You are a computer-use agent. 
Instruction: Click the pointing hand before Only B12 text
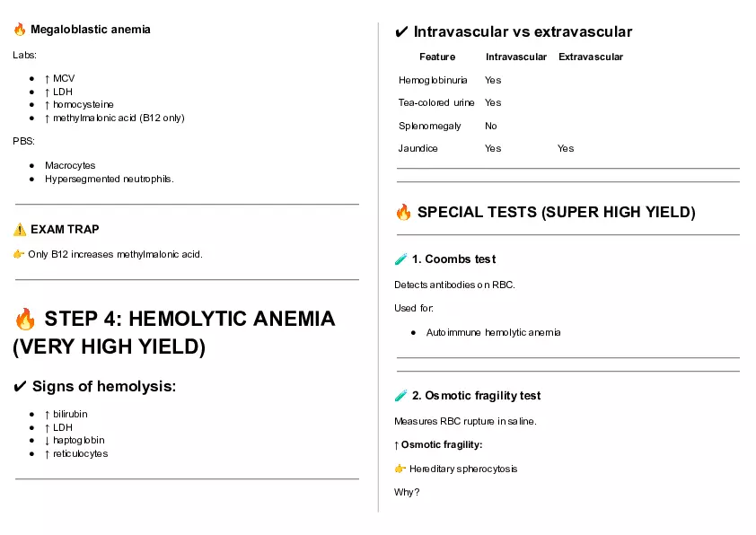tap(19, 254)
